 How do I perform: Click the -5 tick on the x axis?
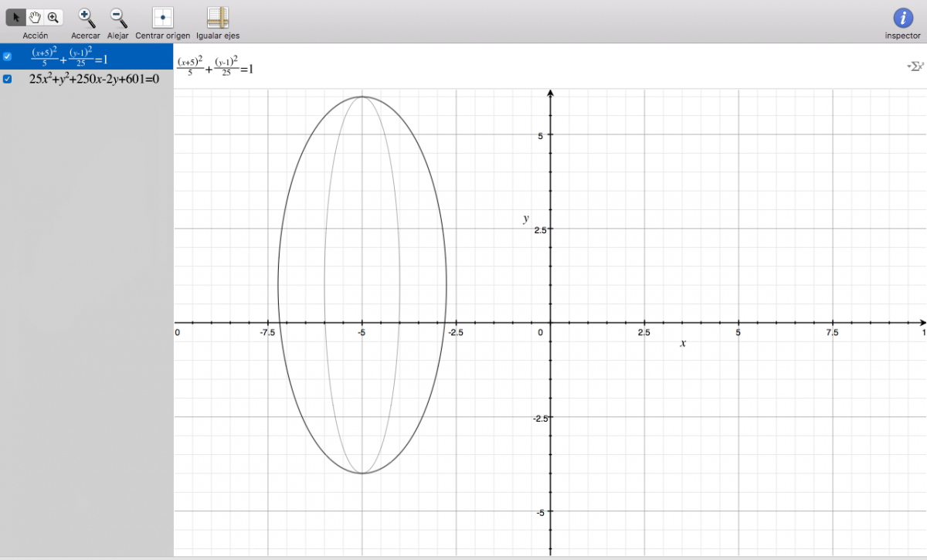point(361,333)
